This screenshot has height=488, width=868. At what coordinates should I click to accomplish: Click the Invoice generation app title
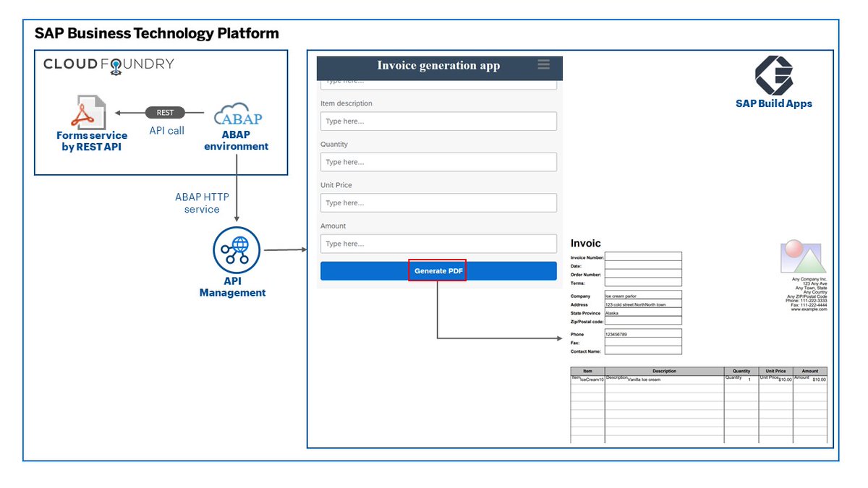tap(438, 66)
